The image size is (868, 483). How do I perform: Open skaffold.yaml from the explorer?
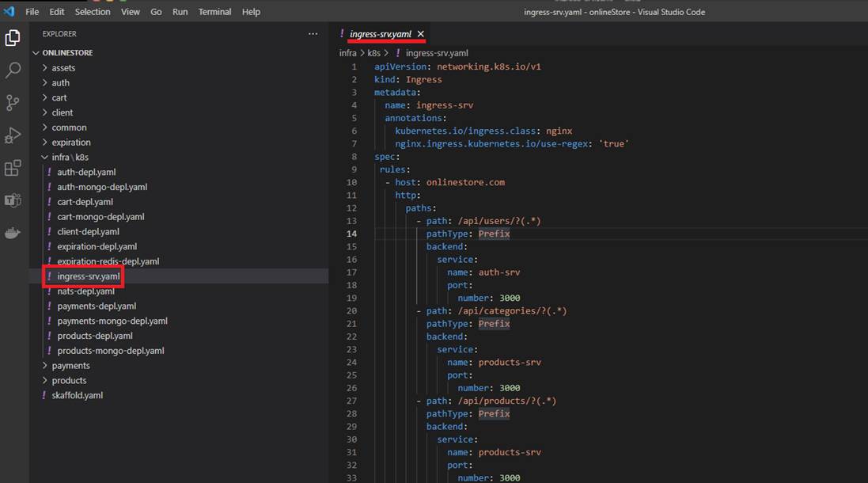[x=77, y=395]
